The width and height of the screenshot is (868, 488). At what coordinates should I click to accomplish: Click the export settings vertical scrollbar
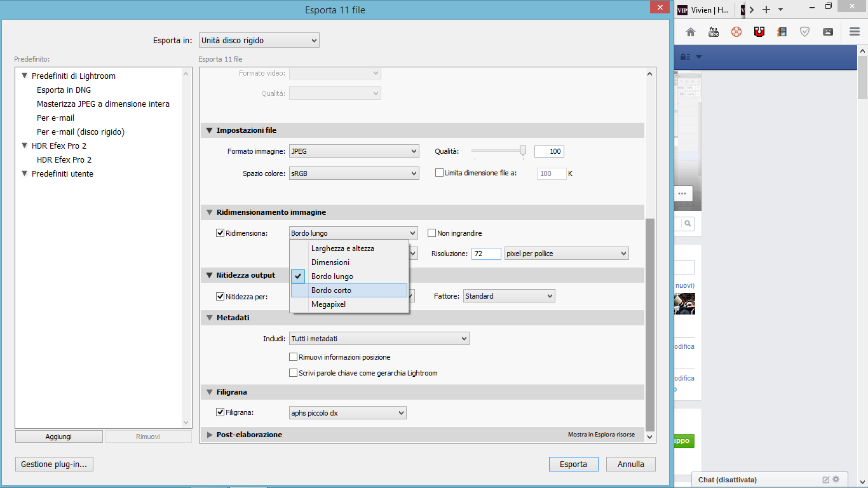tap(650, 324)
